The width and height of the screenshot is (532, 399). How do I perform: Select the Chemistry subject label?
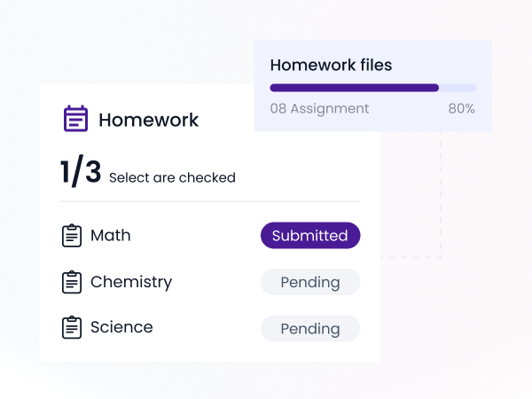point(131,282)
